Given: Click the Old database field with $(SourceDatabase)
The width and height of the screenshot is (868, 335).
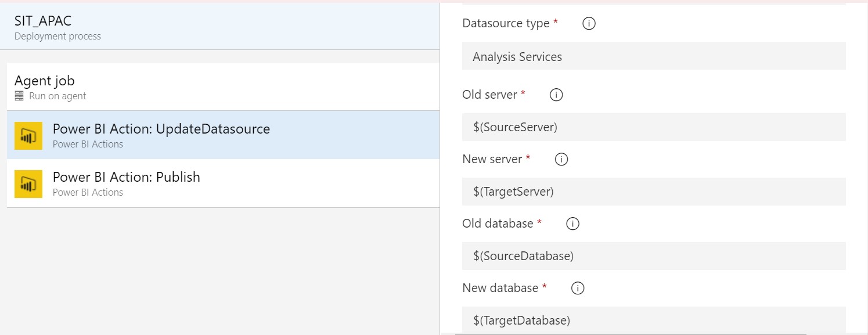Looking at the screenshot, I should point(653,255).
